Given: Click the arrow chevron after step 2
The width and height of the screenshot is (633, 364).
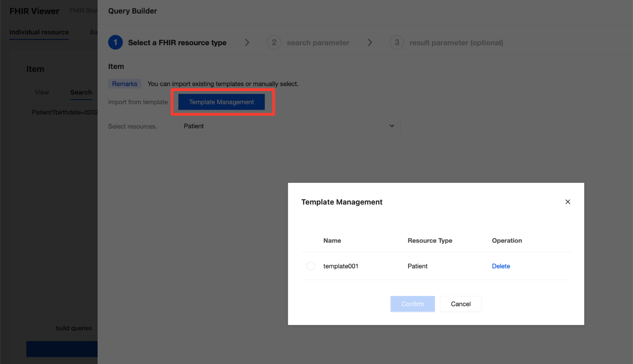Looking at the screenshot, I should pyautogui.click(x=370, y=43).
